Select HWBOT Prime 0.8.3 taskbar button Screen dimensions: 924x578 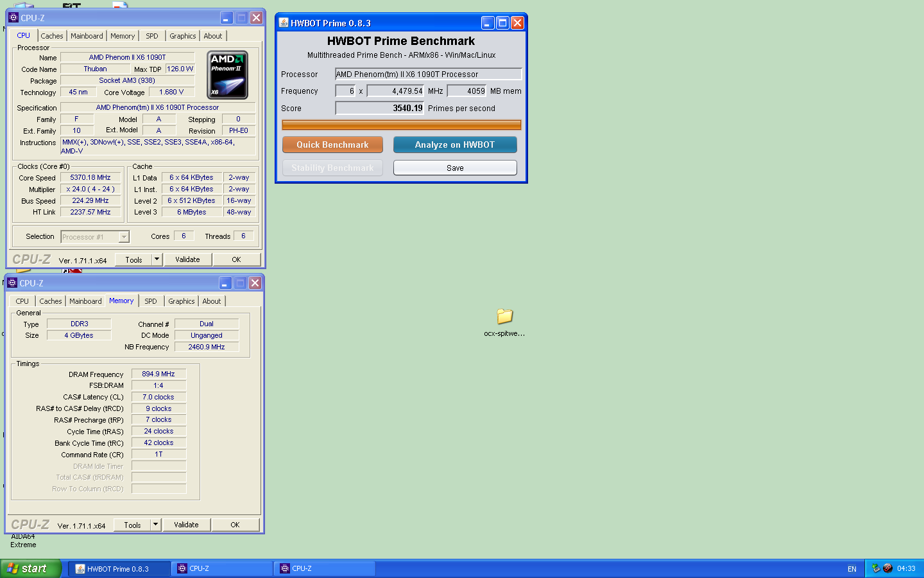point(119,568)
